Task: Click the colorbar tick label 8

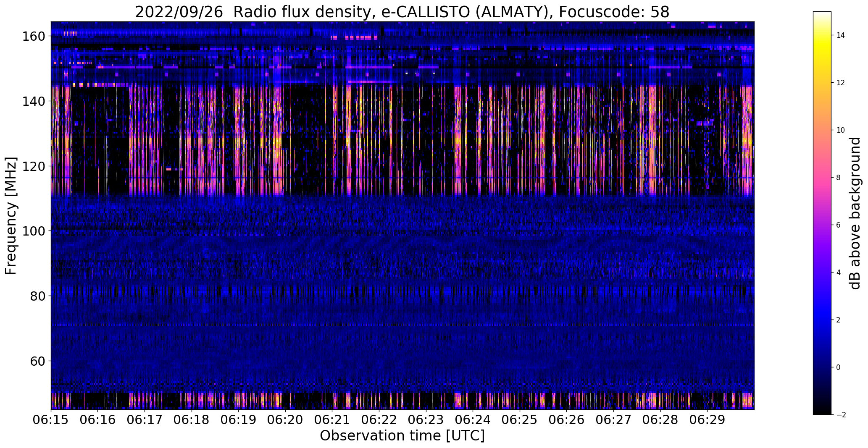Action: pyautogui.click(x=839, y=178)
